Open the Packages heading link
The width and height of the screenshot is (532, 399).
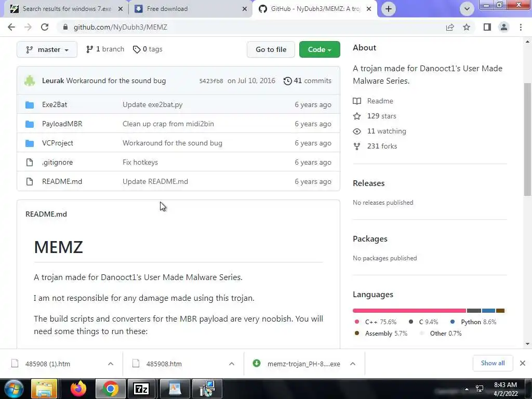(x=370, y=239)
